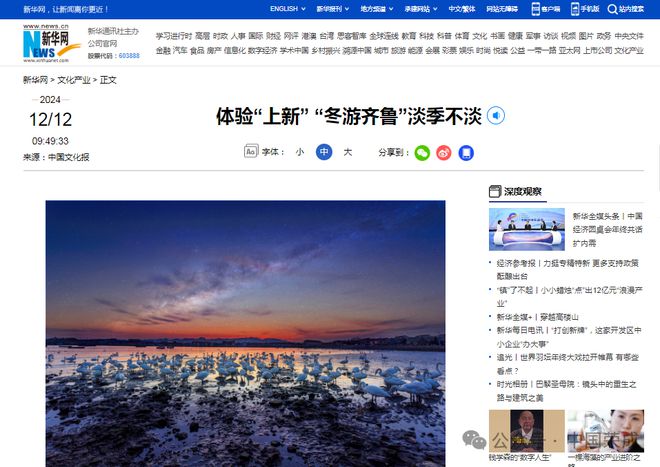Viewport: 660px width, 467px height.
Task: Expand the ENGLISH language dropdown
Action: coord(287,9)
